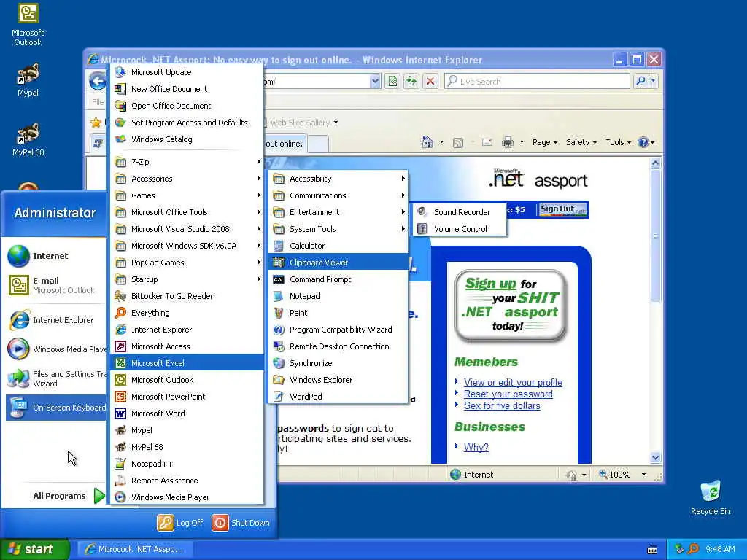Open Internet pinned start menu item
This screenshot has width=747, height=560.
(x=56, y=256)
